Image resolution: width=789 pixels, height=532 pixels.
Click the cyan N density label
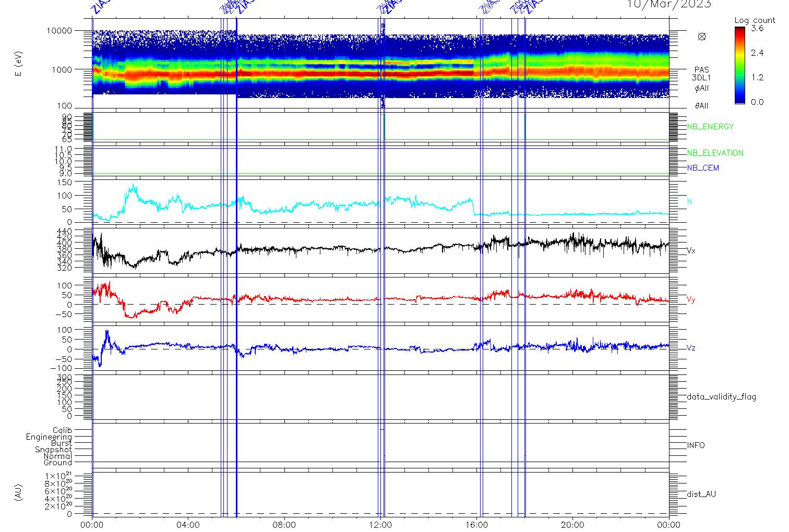(x=690, y=202)
